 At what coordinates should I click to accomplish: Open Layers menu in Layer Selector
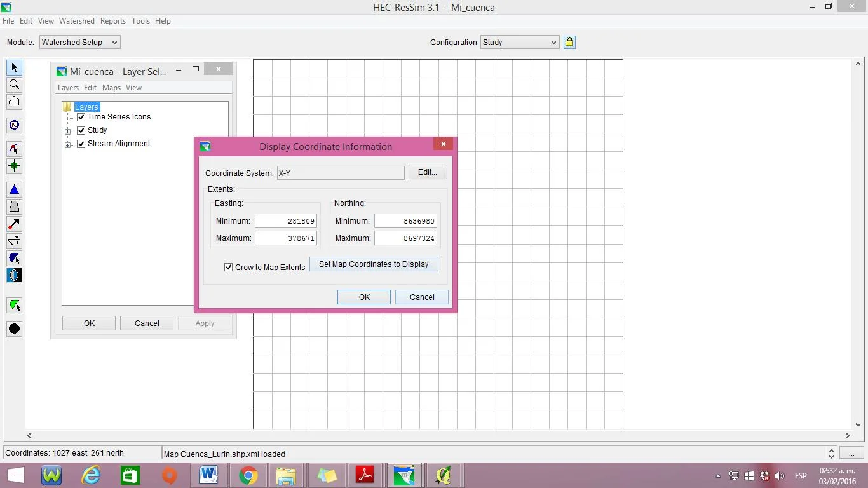coord(68,88)
